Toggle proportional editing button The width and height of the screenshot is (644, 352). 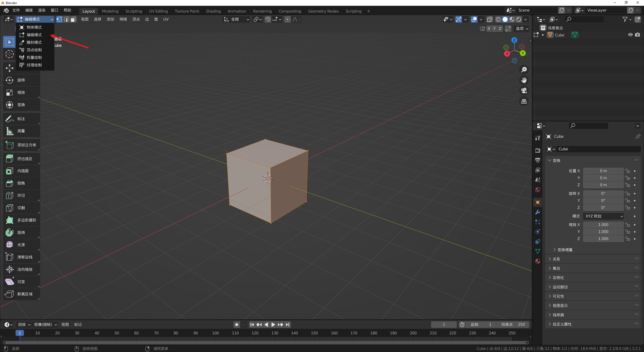(288, 19)
